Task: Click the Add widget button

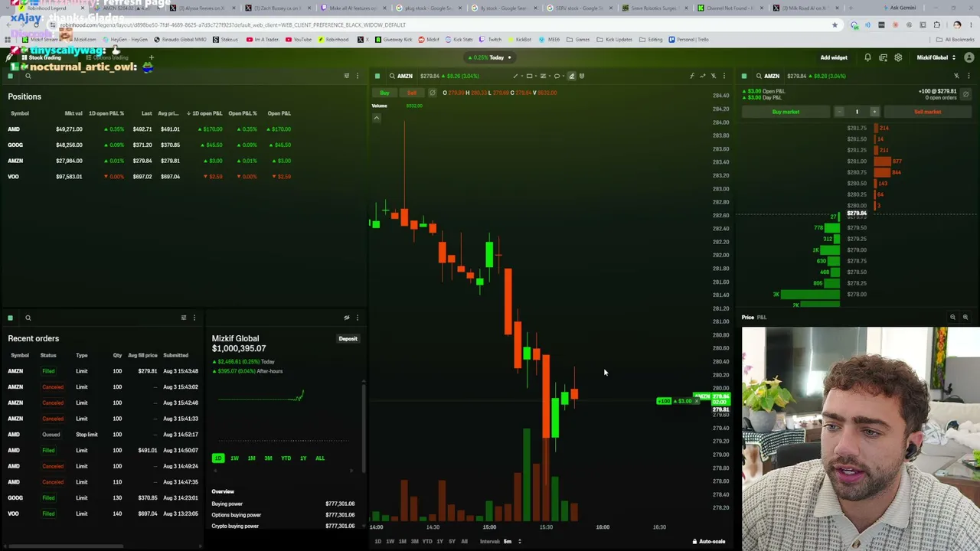Action: pos(834,57)
